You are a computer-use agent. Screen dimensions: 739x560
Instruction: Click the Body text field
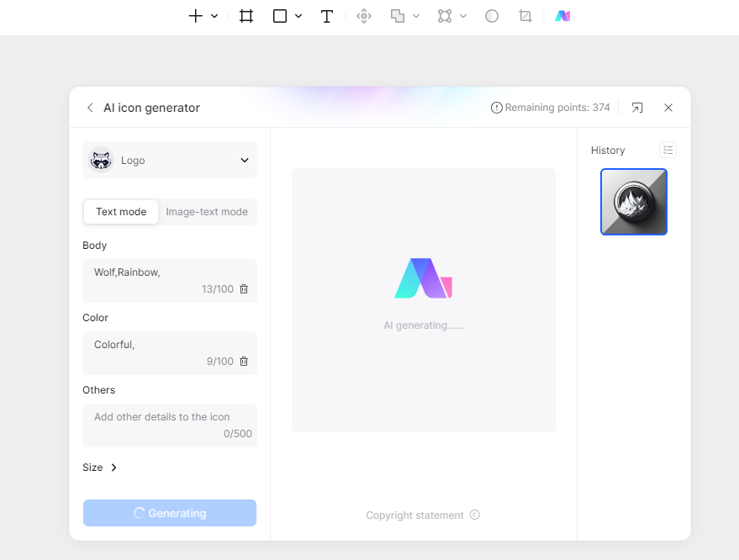tap(170, 281)
